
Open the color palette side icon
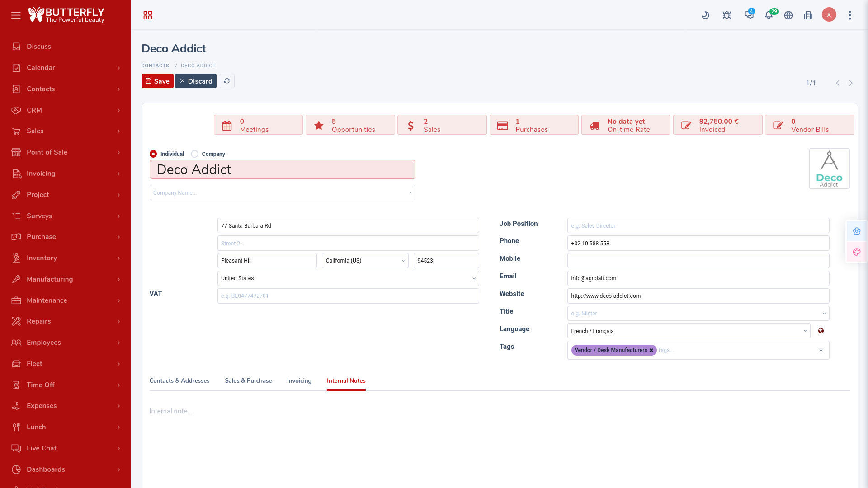(x=857, y=252)
